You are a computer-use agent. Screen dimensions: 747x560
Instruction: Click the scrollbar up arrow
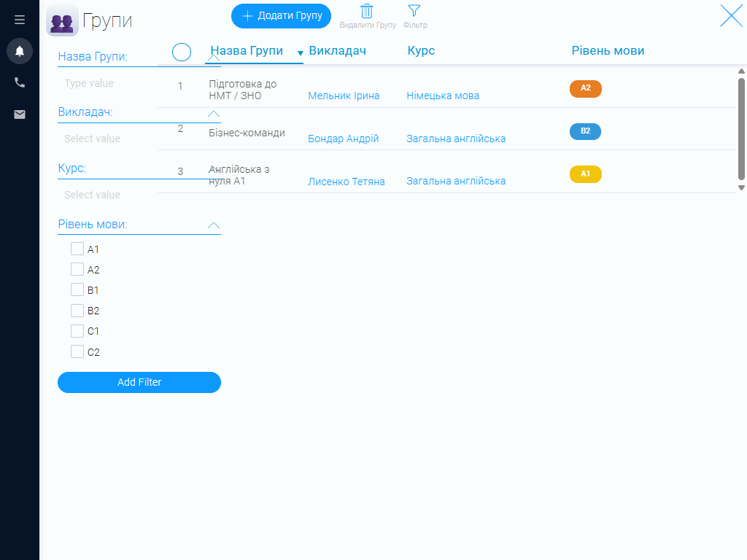(x=741, y=71)
